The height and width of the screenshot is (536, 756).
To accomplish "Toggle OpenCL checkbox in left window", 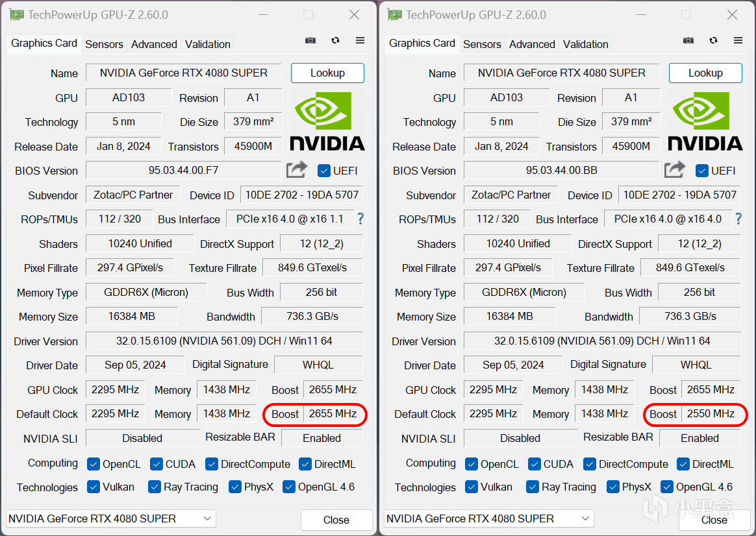I will [93, 464].
